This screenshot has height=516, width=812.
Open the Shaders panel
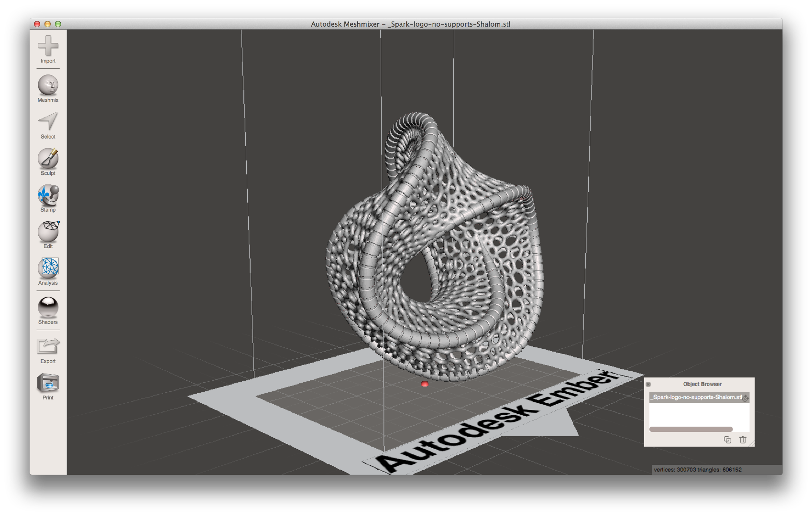48,311
